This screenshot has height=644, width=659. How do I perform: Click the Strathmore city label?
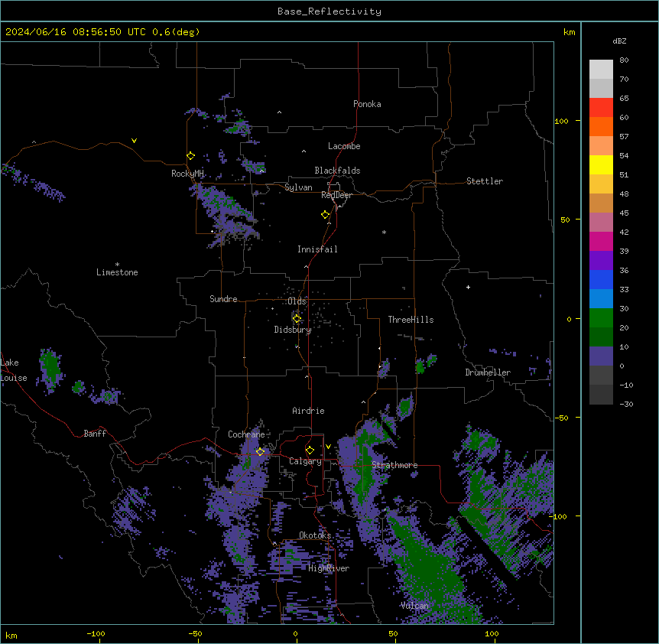394,465
